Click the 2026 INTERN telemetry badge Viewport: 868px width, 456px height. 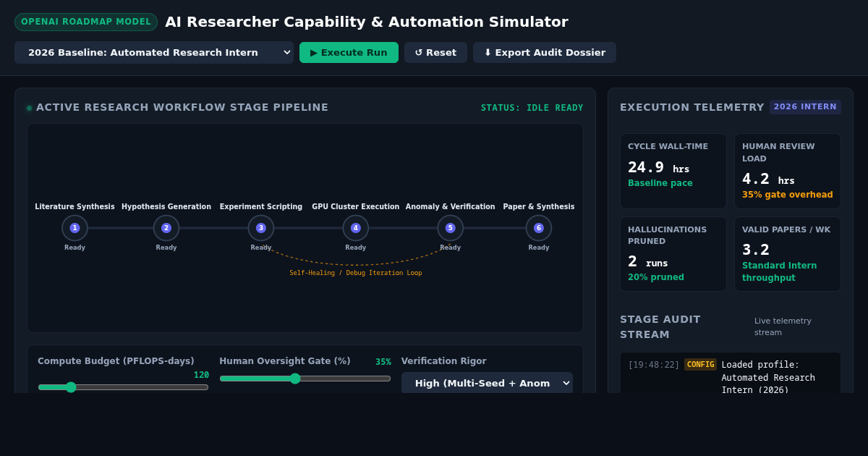[805, 106]
